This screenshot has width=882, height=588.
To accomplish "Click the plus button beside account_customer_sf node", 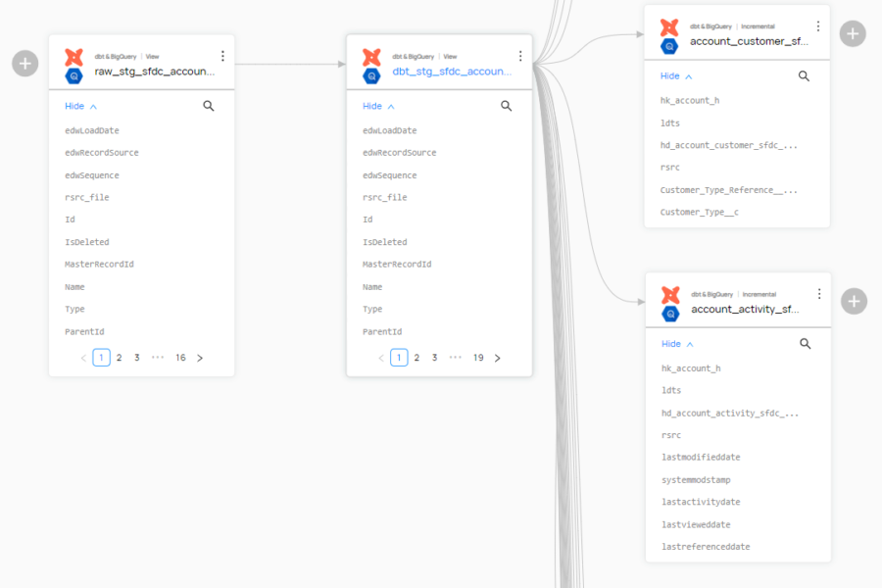I will [x=853, y=32].
